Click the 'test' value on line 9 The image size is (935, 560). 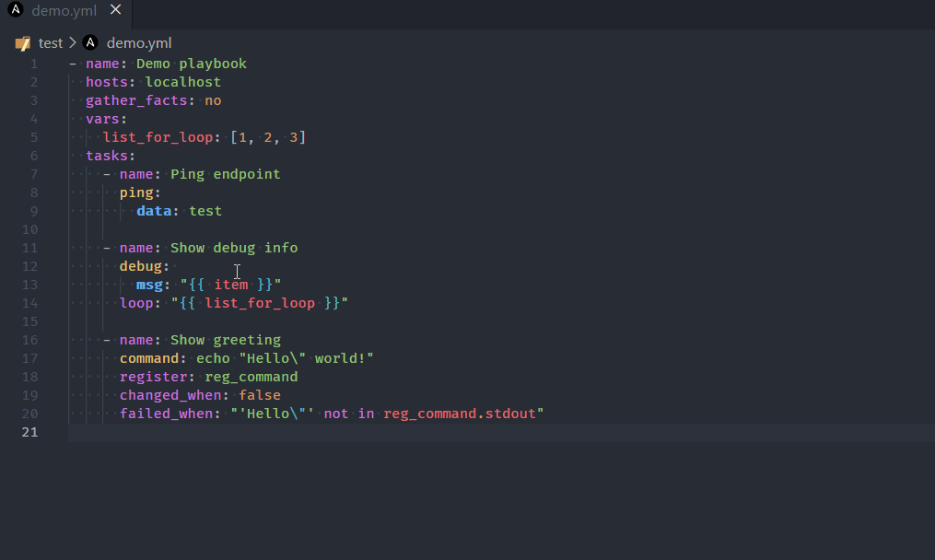tap(205, 211)
